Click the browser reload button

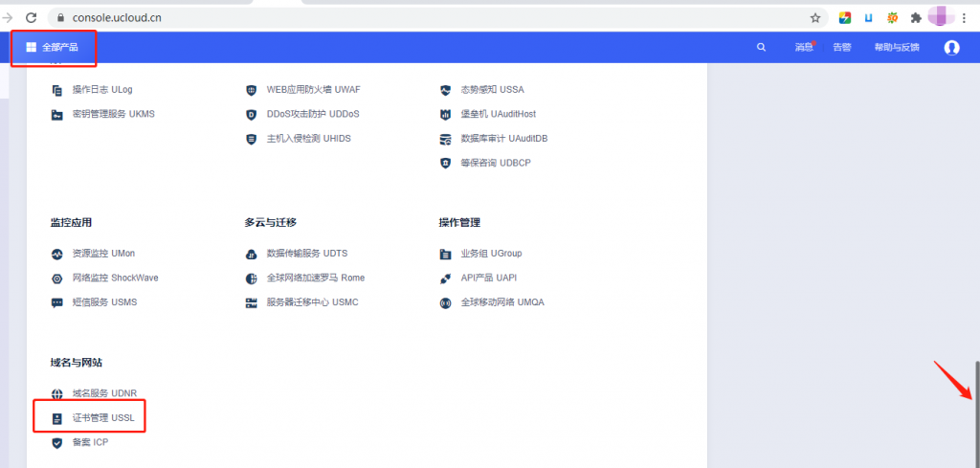click(31, 18)
